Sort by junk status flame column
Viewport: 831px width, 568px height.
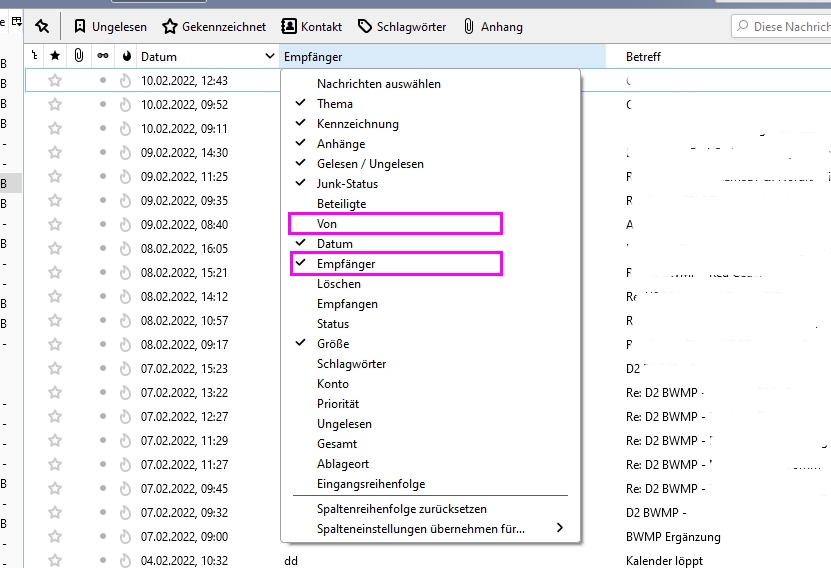pyautogui.click(x=126, y=57)
